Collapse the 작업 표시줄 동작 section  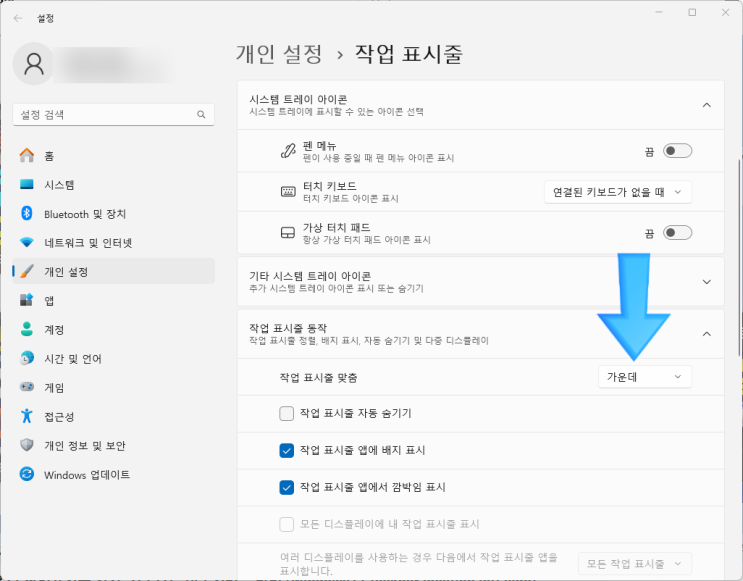(x=707, y=334)
